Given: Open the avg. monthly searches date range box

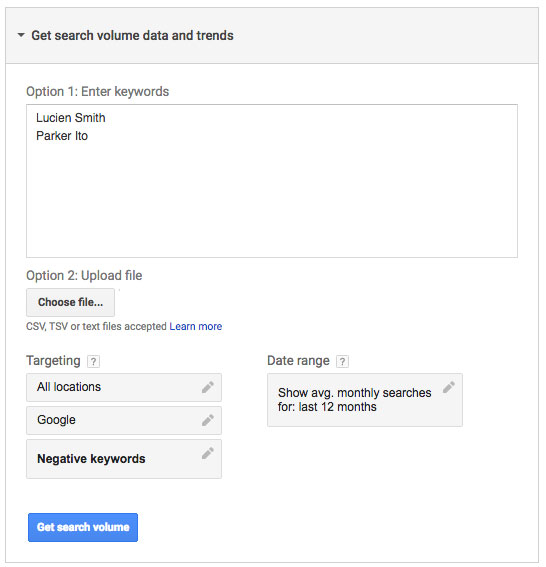Looking at the screenshot, I should 365,400.
